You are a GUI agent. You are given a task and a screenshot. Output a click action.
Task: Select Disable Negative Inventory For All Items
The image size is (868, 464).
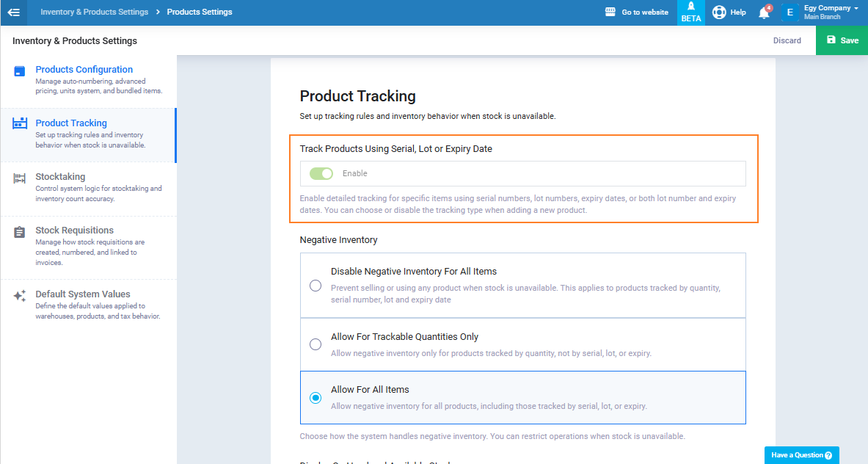click(x=316, y=286)
